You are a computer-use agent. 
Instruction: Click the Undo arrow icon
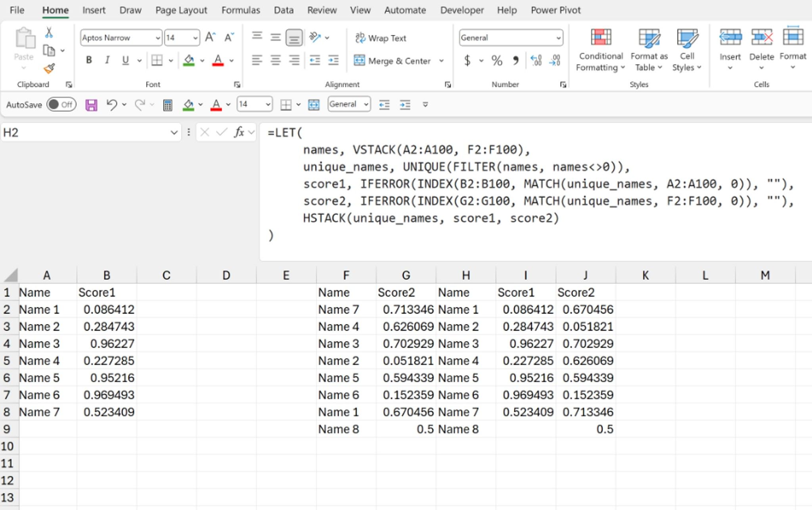(111, 104)
